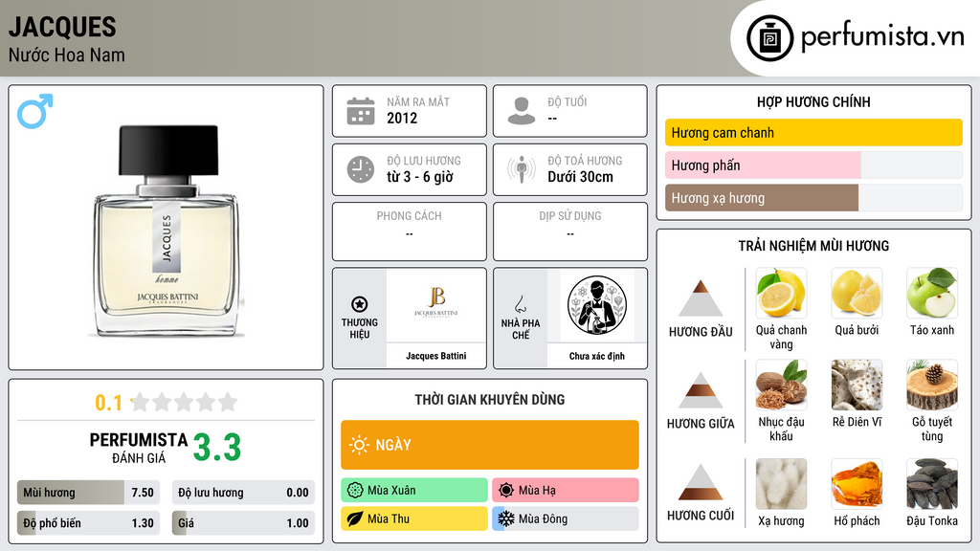Image resolution: width=980 pixels, height=551 pixels.
Task: Click the Giá 1.00 rating bar
Action: 243,523
